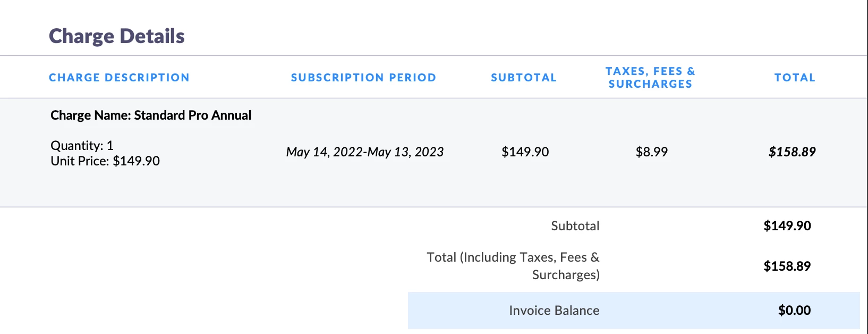Click the May 14, 2022-May 13, 2023 period

pyautogui.click(x=365, y=152)
